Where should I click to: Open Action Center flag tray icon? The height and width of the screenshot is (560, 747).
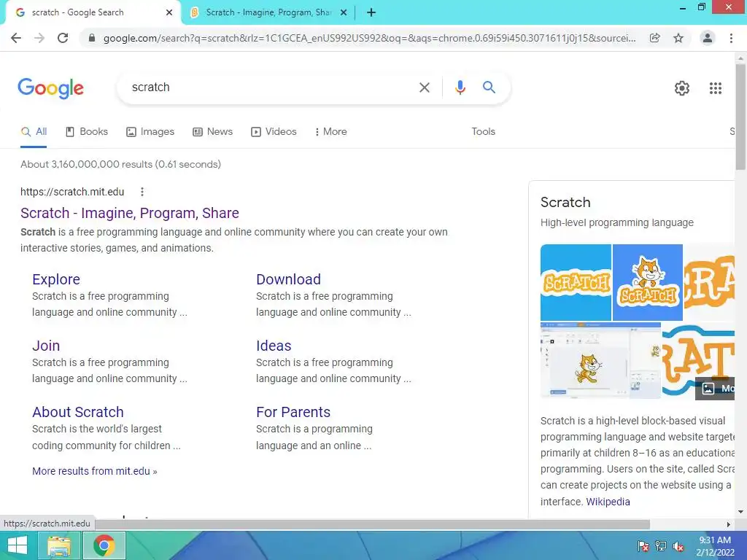[x=643, y=546]
